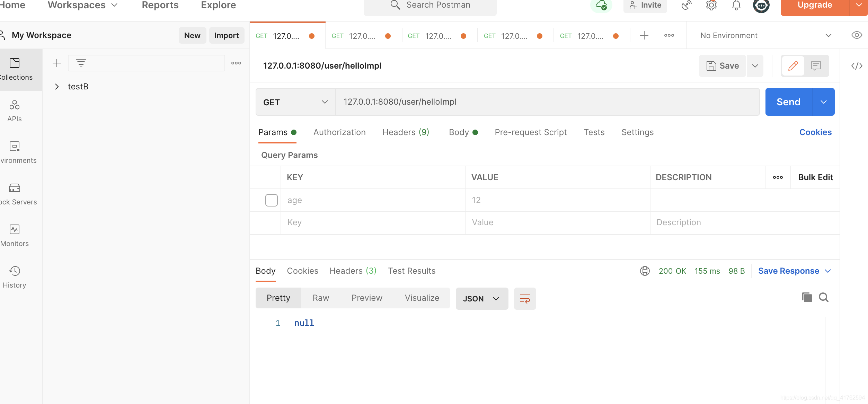The image size is (868, 404).
Task: Add a new request tab
Action: pyautogui.click(x=644, y=35)
